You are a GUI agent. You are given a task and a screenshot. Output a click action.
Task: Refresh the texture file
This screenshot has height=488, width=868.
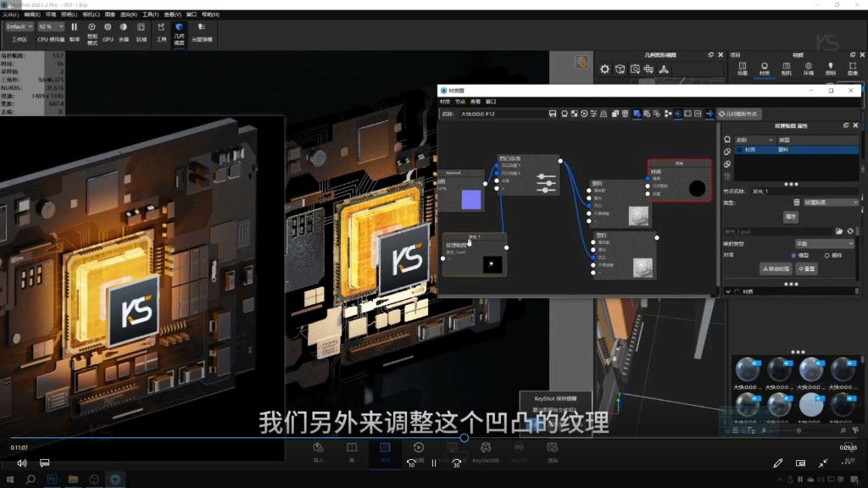850,231
